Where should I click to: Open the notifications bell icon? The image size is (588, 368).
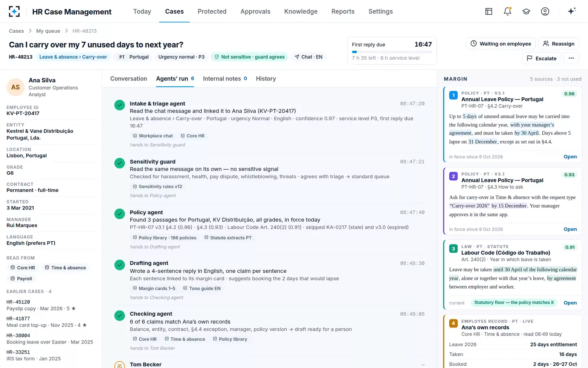pos(508,11)
